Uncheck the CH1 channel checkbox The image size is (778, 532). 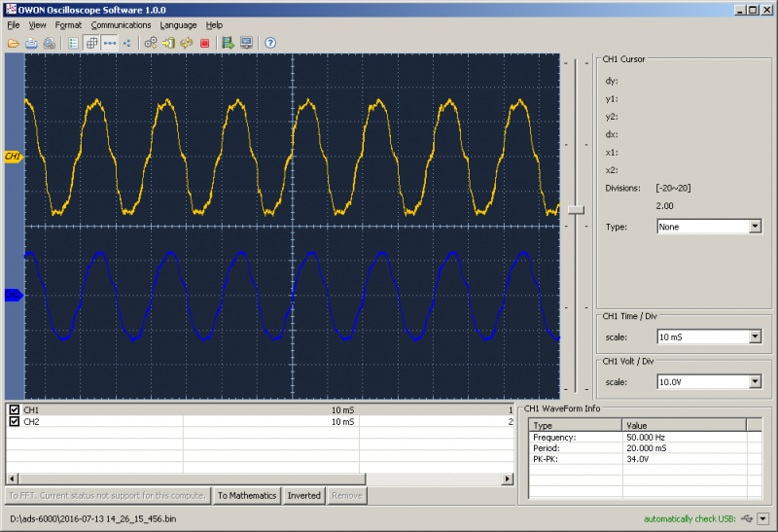14,410
